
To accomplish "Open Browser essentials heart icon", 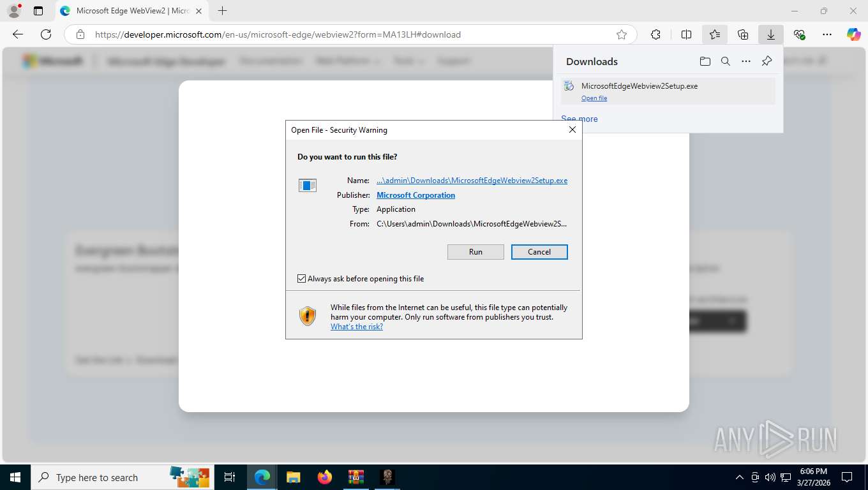I will tap(799, 34).
